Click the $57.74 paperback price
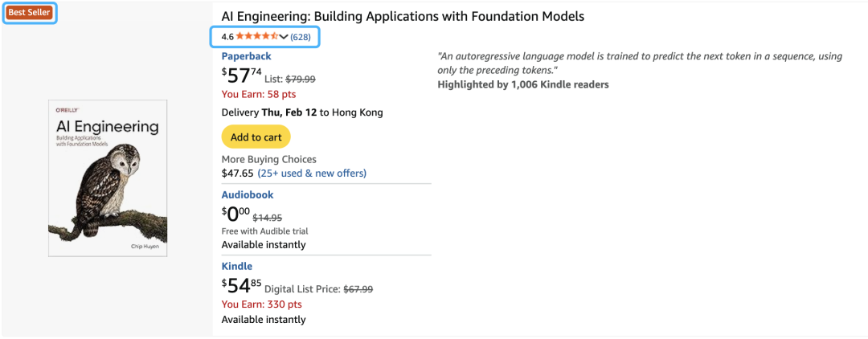 241,76
